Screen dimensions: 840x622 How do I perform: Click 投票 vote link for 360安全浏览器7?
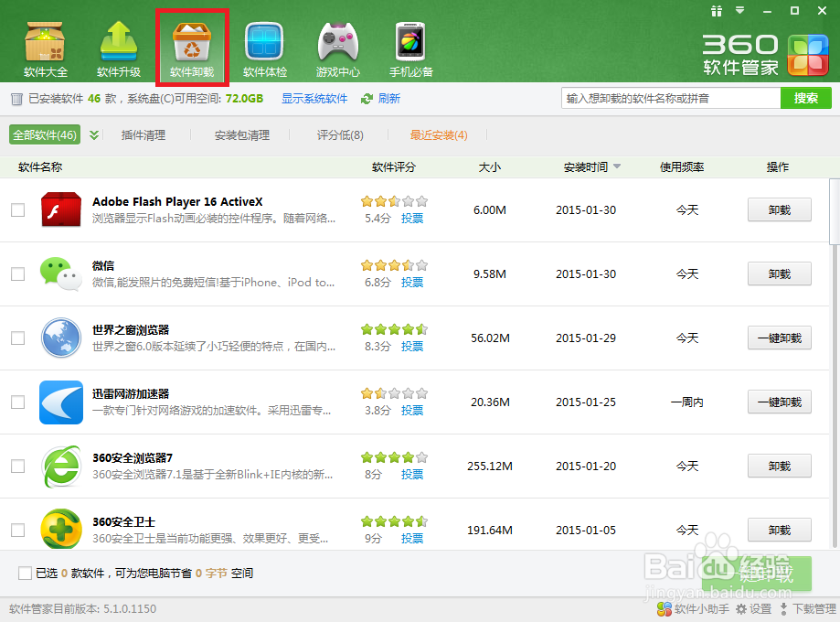(x=412, y=475)
